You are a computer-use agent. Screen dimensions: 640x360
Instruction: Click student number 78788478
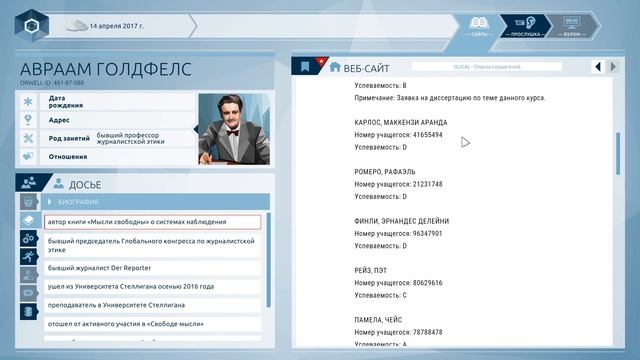pyautogui.click(x=427, y=332)
